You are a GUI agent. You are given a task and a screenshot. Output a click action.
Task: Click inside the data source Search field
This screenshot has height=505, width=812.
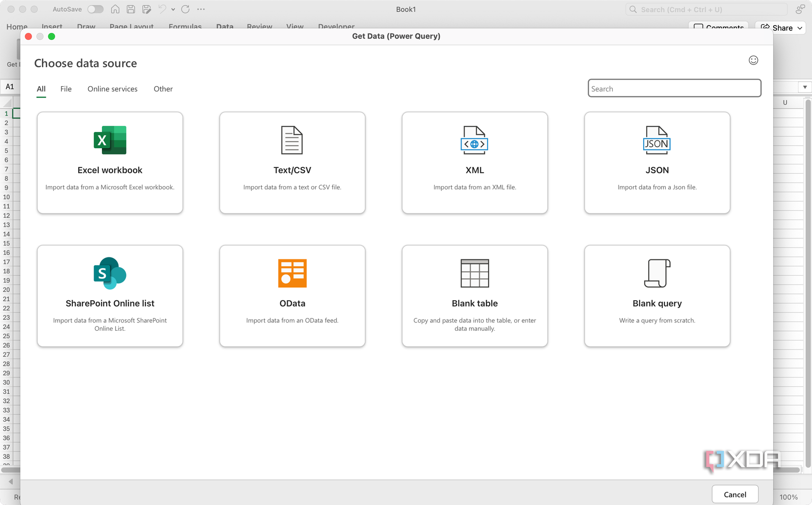coord(674,89)
